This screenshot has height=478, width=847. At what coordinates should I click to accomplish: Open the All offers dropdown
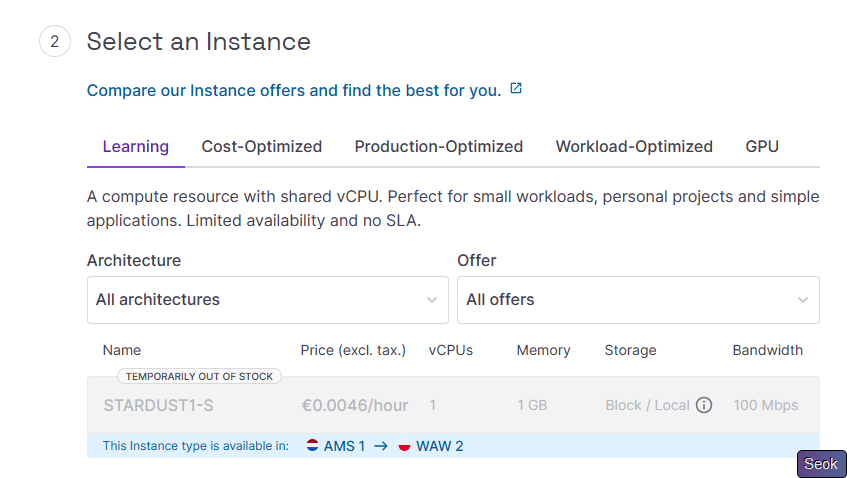[x=637, y=300]
